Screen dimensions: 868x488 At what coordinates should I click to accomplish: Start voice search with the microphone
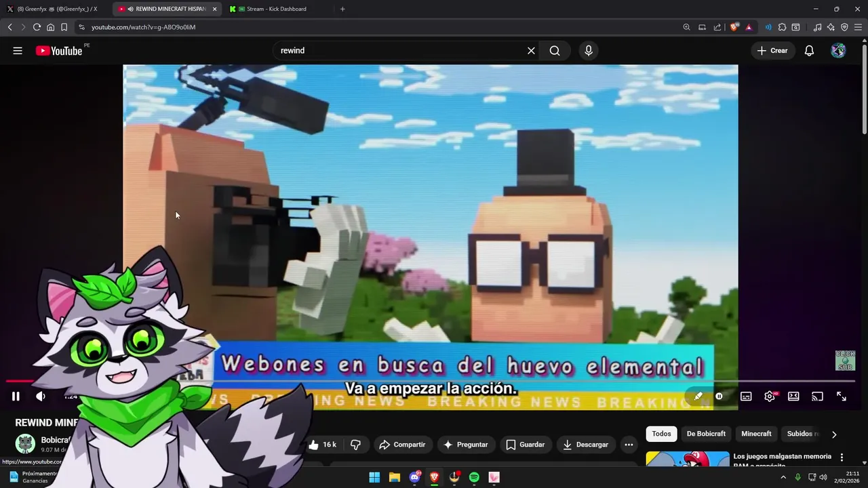point(589,51)
